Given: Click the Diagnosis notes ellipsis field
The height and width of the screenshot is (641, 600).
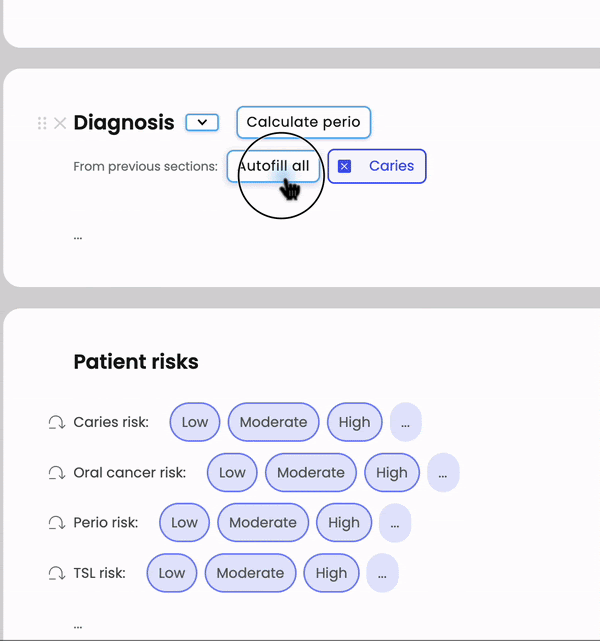Looking at the screenshot, I should click(78, 237).
